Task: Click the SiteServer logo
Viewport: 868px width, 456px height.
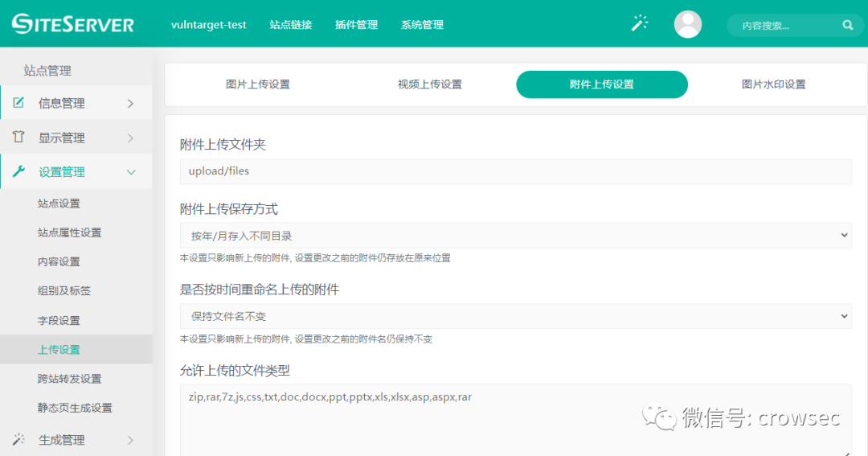Action: 73,24
